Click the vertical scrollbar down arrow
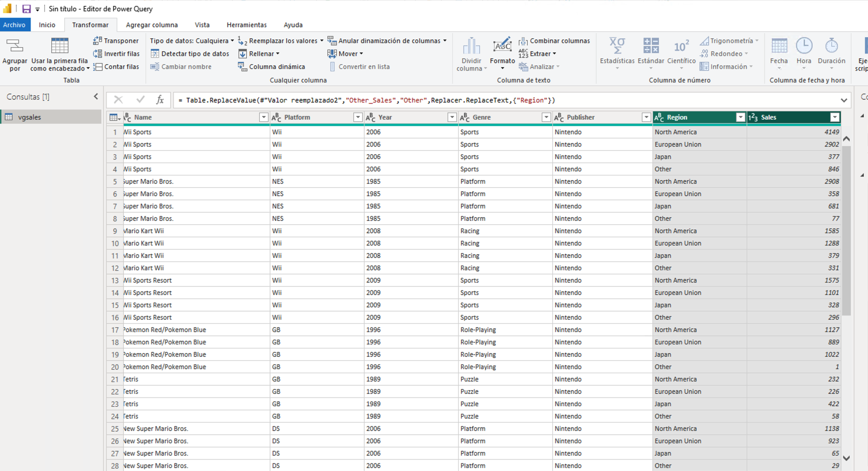Screen dimensions: 868x471 tap(846, 457)
